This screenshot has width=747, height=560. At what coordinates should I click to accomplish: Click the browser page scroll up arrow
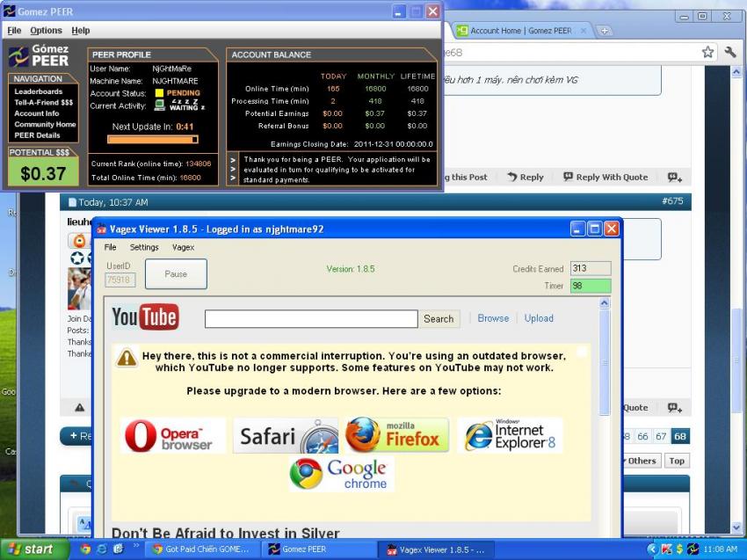click(x=736, y=72)
